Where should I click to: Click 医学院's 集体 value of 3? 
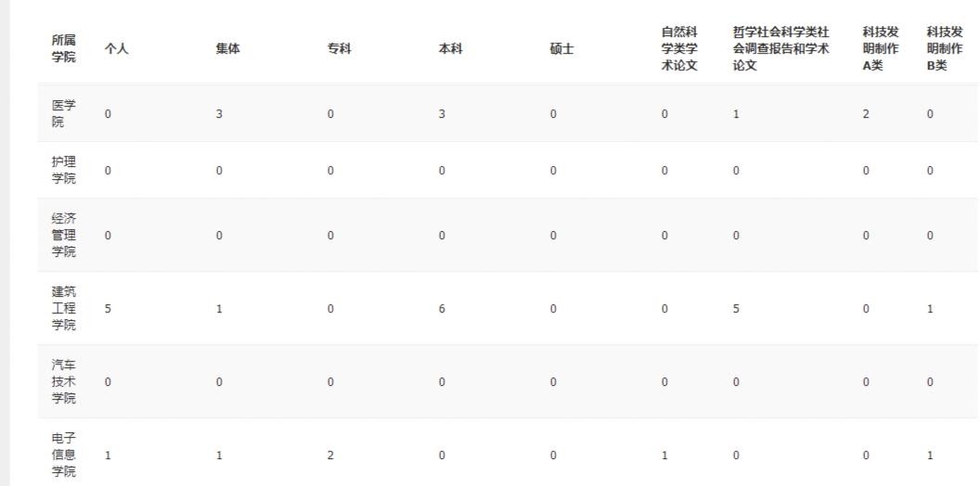click(x=219, y=115)
